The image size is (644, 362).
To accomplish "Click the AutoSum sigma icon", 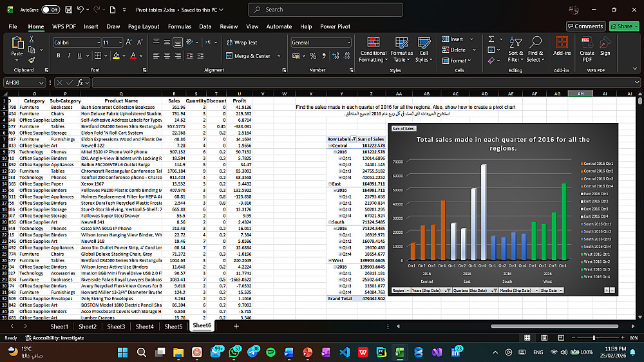I will click(492, 39).
